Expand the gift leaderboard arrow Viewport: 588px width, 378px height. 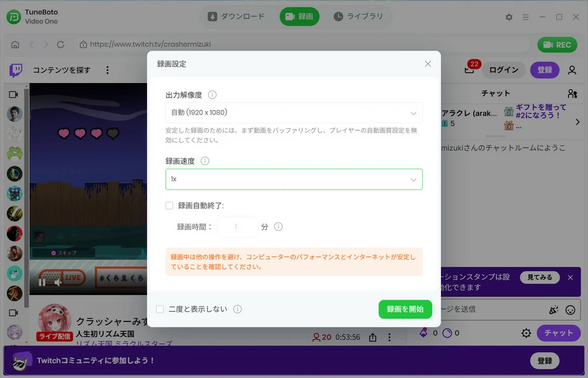coord(577,122)
